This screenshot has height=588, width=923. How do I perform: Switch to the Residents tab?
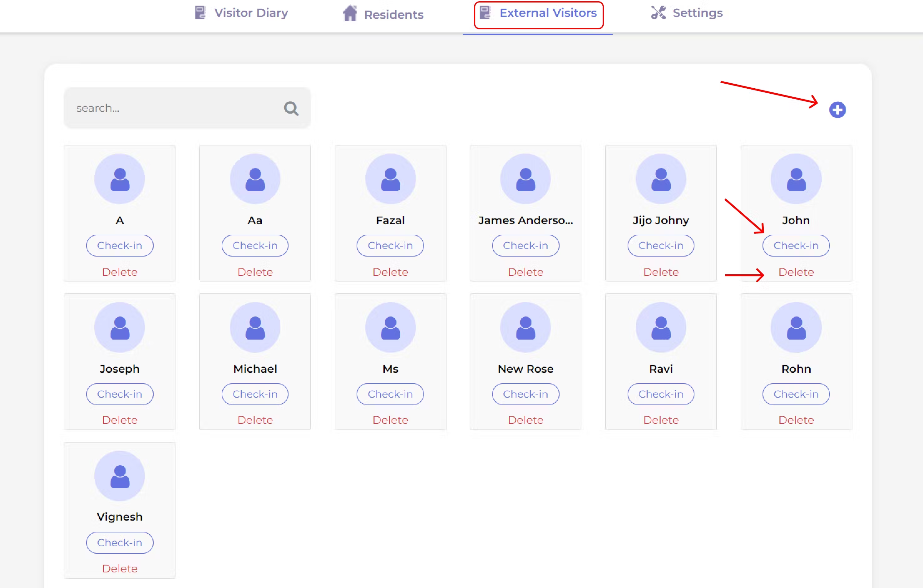[x=383, y=14]
